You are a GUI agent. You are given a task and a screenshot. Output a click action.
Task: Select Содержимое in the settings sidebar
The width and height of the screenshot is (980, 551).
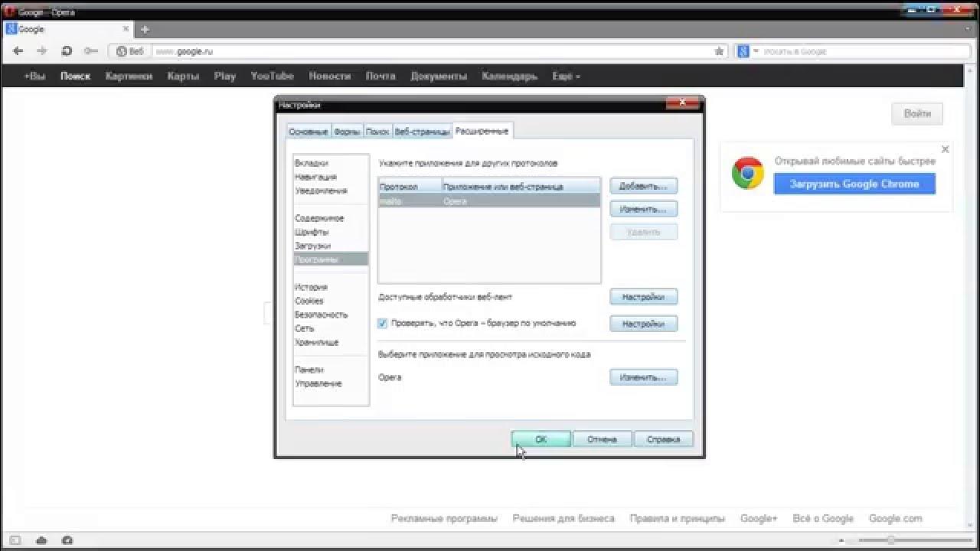pos(331,218)
